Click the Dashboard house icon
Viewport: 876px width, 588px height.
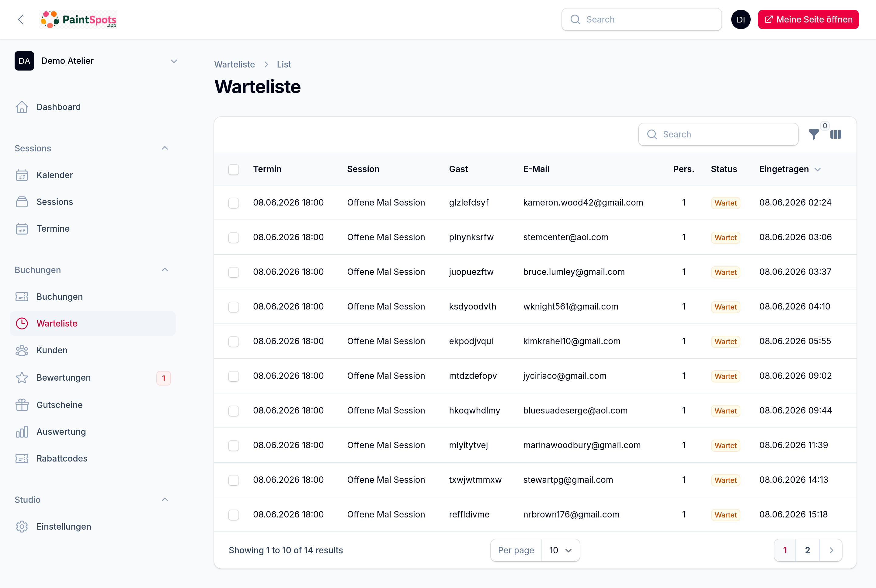pyautogui.click(x=22, y=107)
